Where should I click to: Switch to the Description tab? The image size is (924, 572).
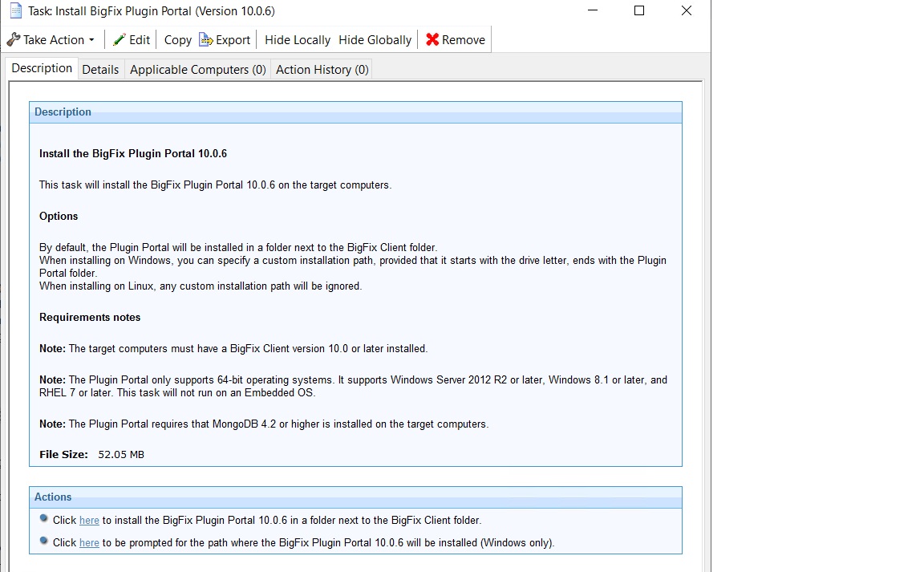click(42, 69)
